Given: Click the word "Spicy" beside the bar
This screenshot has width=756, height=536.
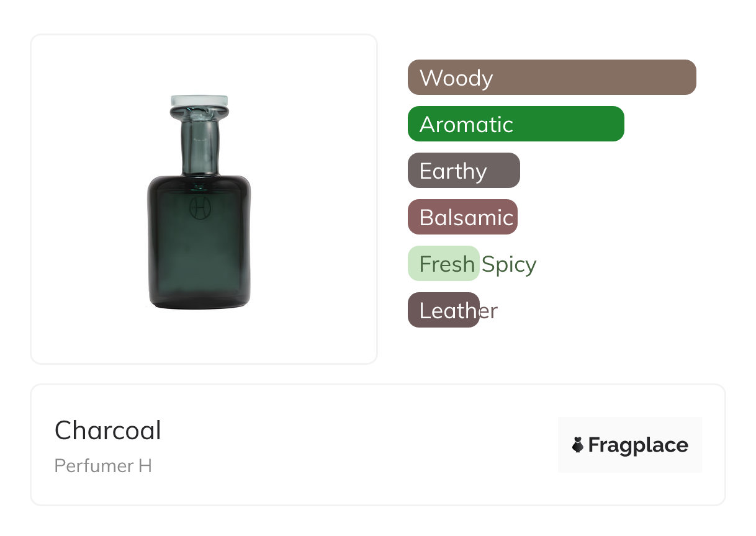Looking at the screenshot, I should click(509, 265).
